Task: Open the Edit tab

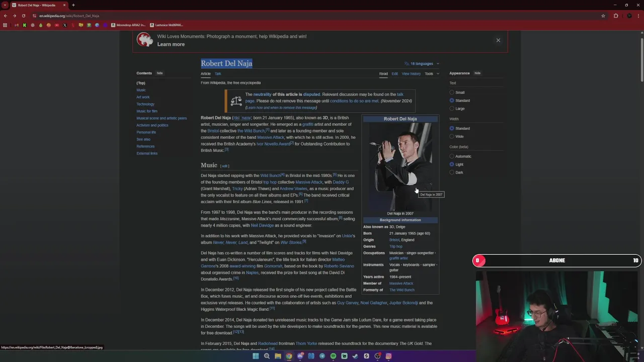Action: [x=395, y=74]
